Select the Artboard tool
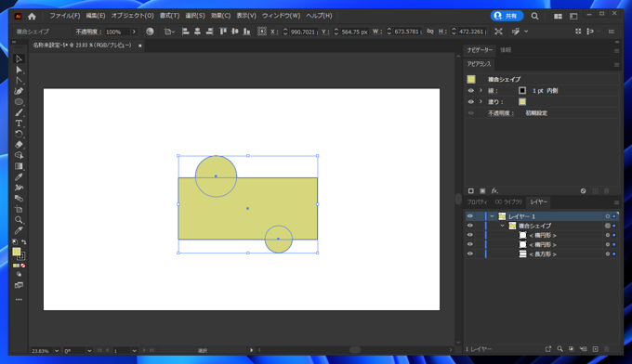The image size is (632, 364). 19,209
